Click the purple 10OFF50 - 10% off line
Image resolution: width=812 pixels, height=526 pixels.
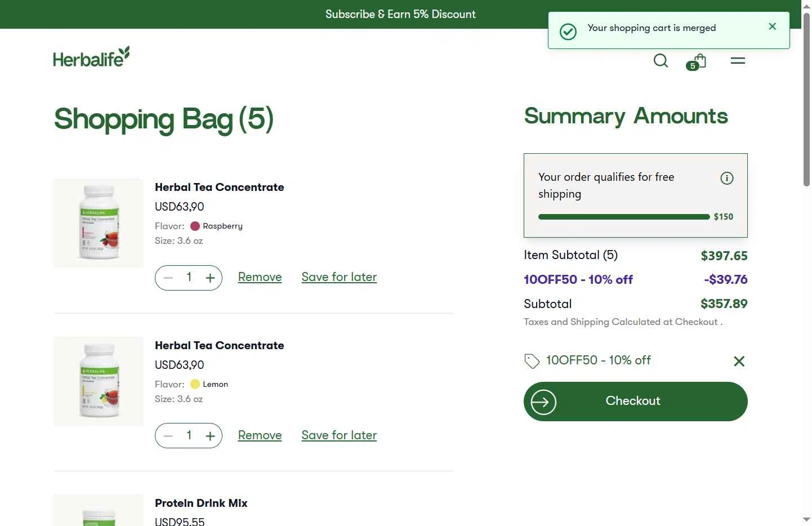tap(578, 280)
